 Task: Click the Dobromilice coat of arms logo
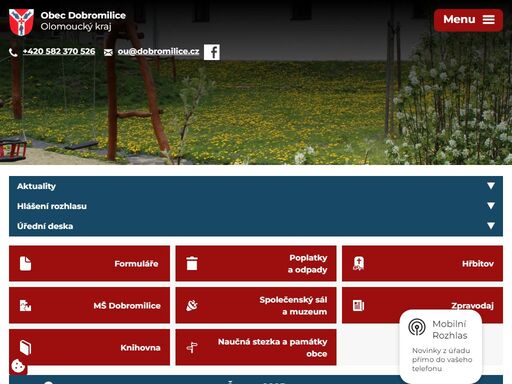point(21,22)
